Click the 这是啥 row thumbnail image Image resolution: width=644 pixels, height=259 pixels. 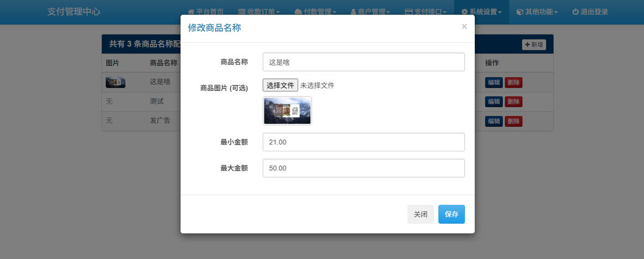[x=115, y=82]
